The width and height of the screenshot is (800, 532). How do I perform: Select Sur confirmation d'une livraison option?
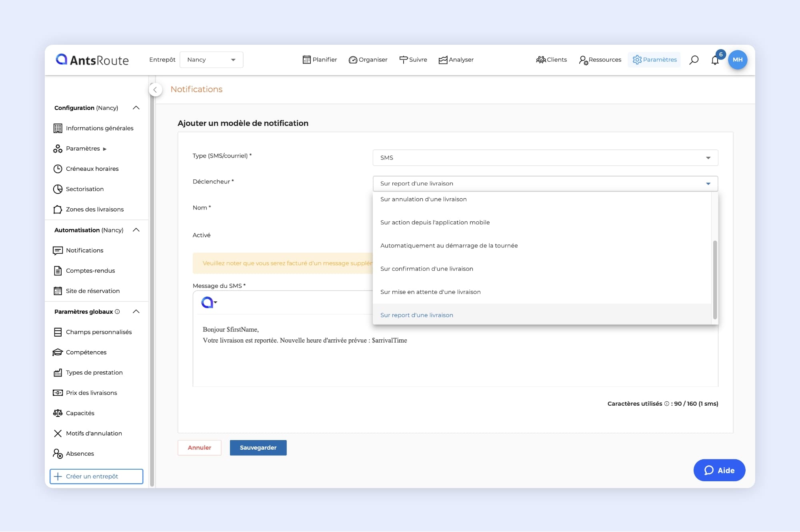(426, 269)
